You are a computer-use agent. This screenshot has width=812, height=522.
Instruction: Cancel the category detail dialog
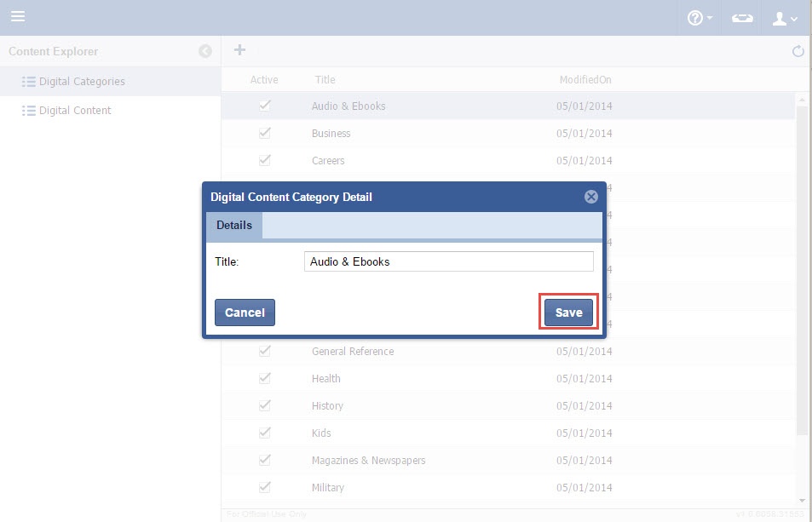pyautogui.click(x=245, y=313)
